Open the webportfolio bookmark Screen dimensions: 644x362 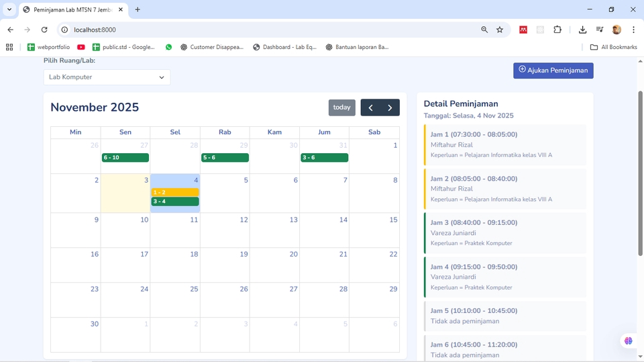pyautogui.click(x=48, y=47)
